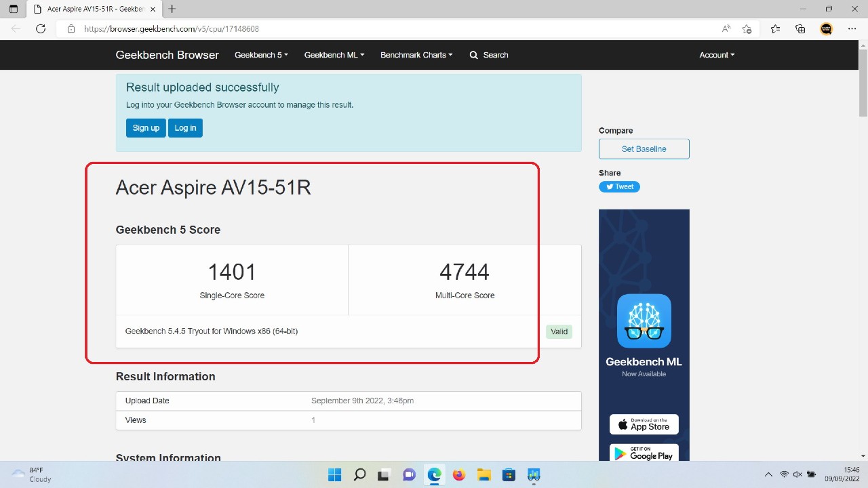Open the Windows Start menu
The width and height of the screenshot is (868, 488).
coord(335,474)
